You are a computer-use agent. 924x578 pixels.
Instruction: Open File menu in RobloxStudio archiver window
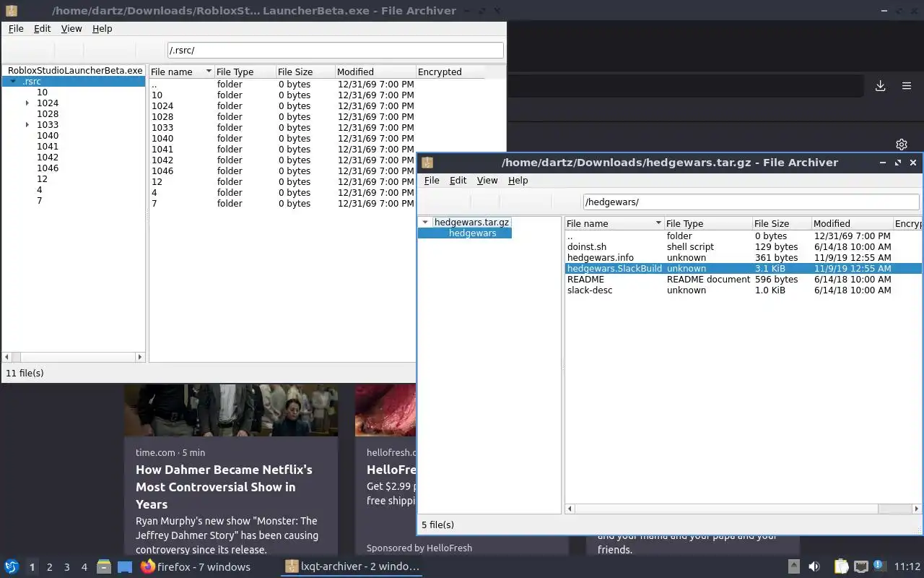click(x=16, y=29)
